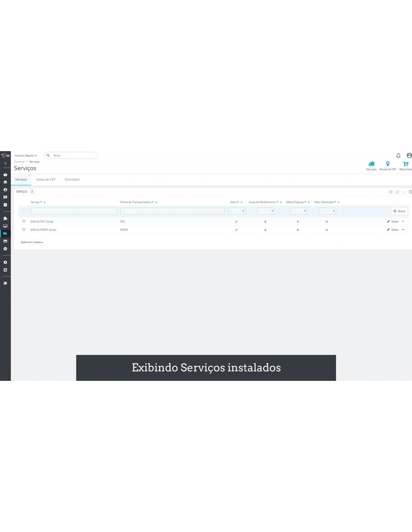Open the Acesso Rápido dropdown

(26, 156)
